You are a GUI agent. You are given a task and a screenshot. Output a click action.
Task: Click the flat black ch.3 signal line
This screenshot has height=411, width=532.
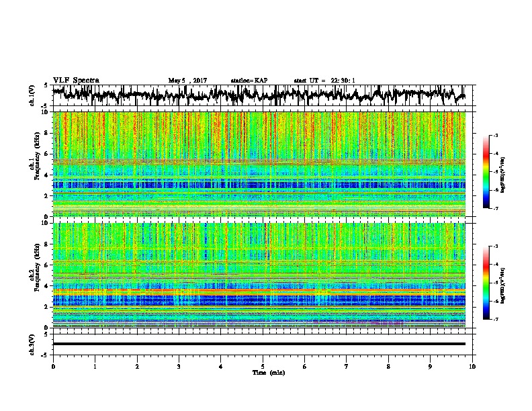click(x=259, y=344)
